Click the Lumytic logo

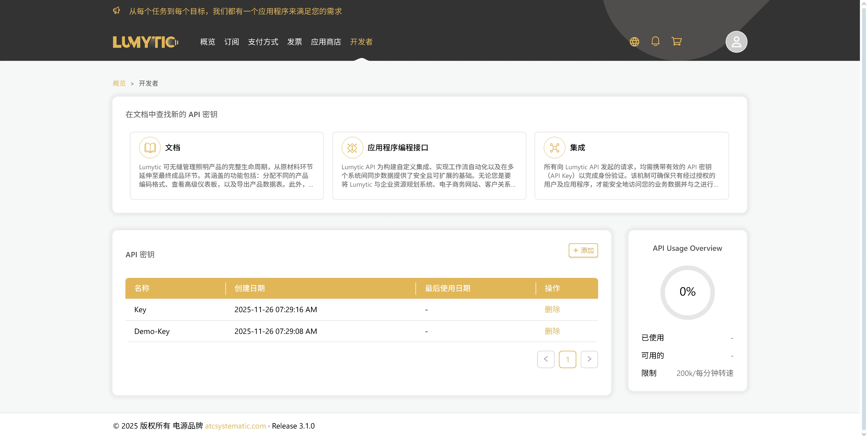[146, 42]
